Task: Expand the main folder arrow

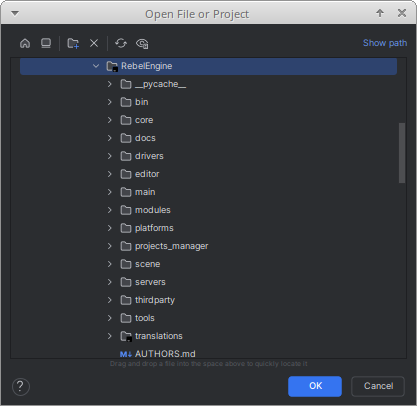Action: [x=110, y=192]
